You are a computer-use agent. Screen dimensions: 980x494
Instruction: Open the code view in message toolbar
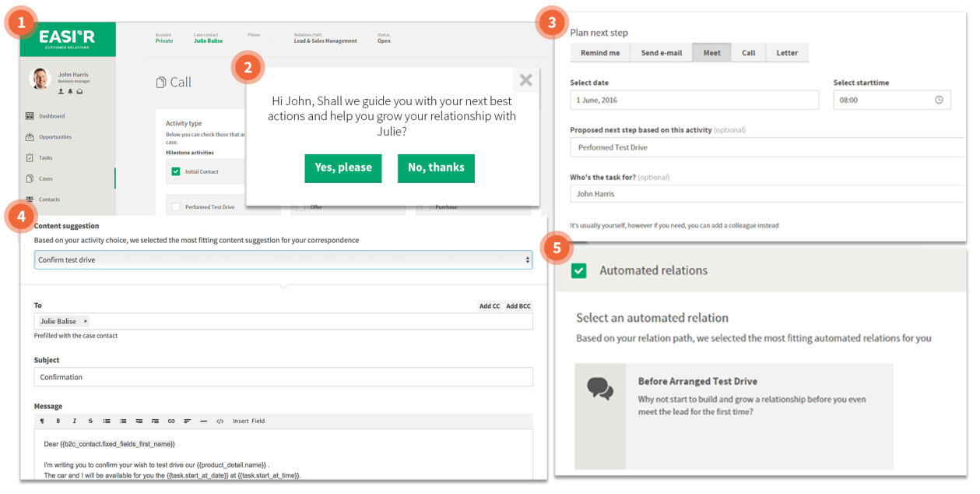[220, 421]
